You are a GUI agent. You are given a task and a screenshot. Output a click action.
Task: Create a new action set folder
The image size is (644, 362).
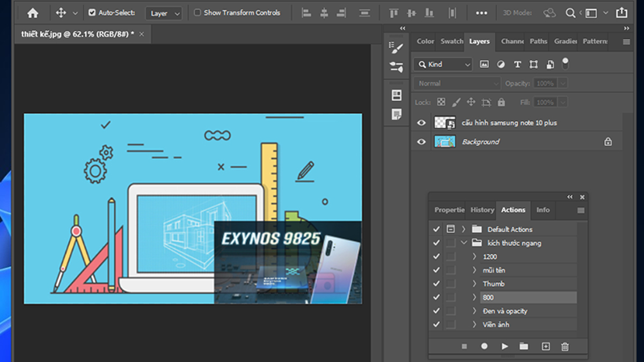524,346
